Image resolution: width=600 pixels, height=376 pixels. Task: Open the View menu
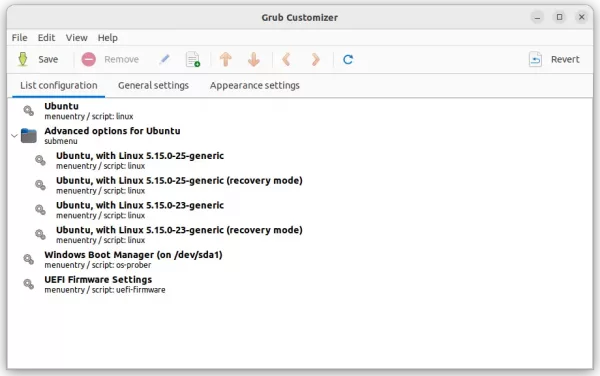click(x=77, y=37)
